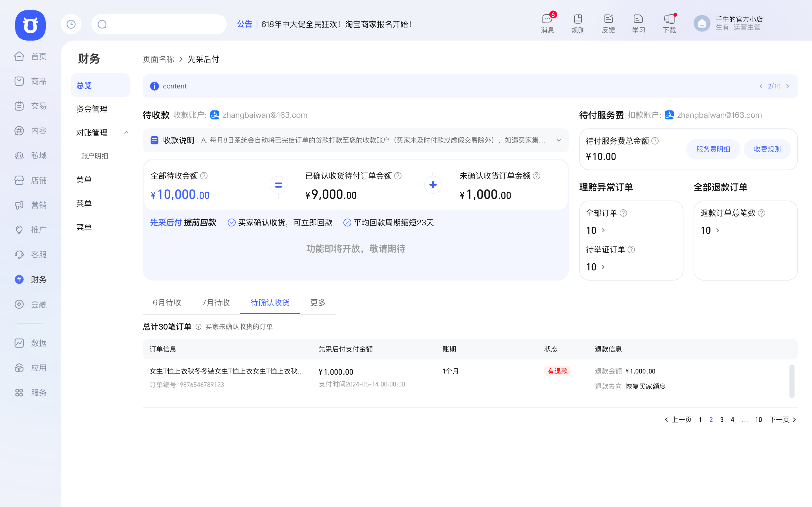Go to page 3 in pagination

coord(722,419)
